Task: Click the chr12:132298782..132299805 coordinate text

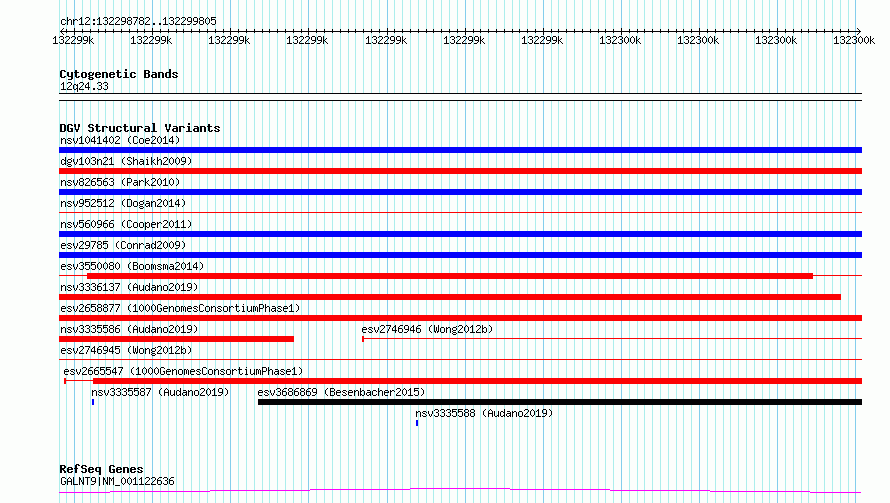Action: [138, 22]
